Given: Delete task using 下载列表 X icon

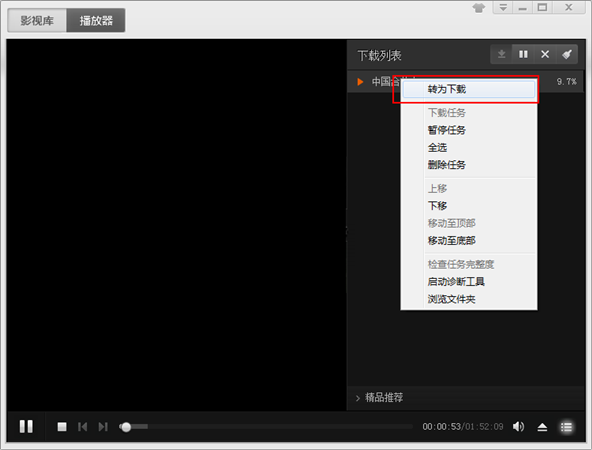Looking at the screenshot, I should pyautogui.click(x=545, y=54).
